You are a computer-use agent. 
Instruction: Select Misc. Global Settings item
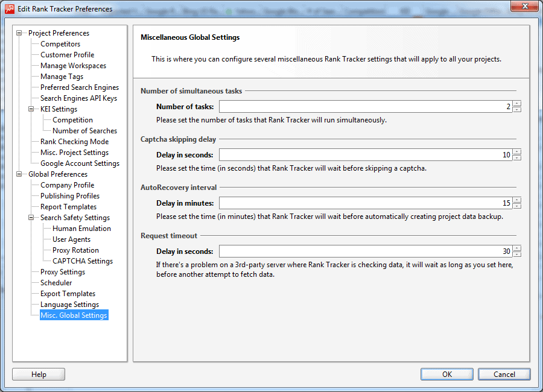pyautogui.click(x=74, y=315)
